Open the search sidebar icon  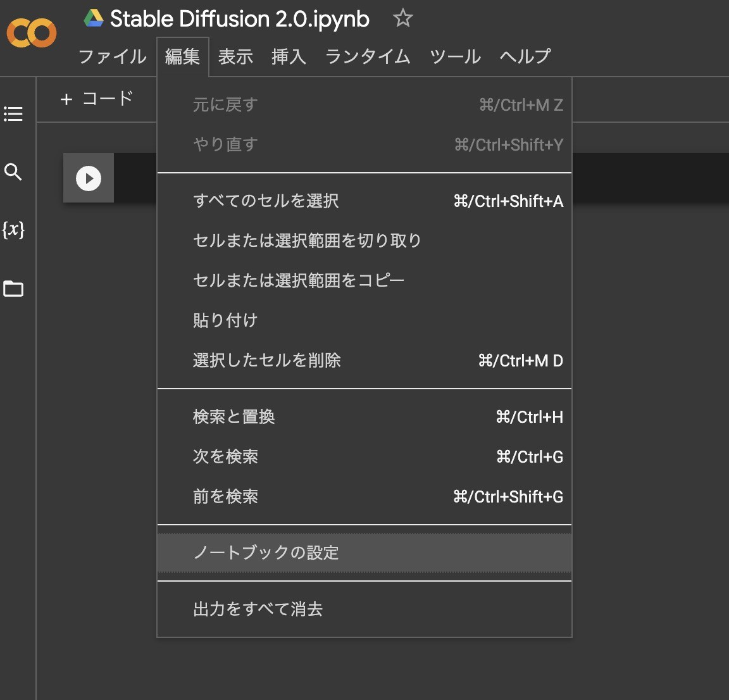click(x=13, y=172)
